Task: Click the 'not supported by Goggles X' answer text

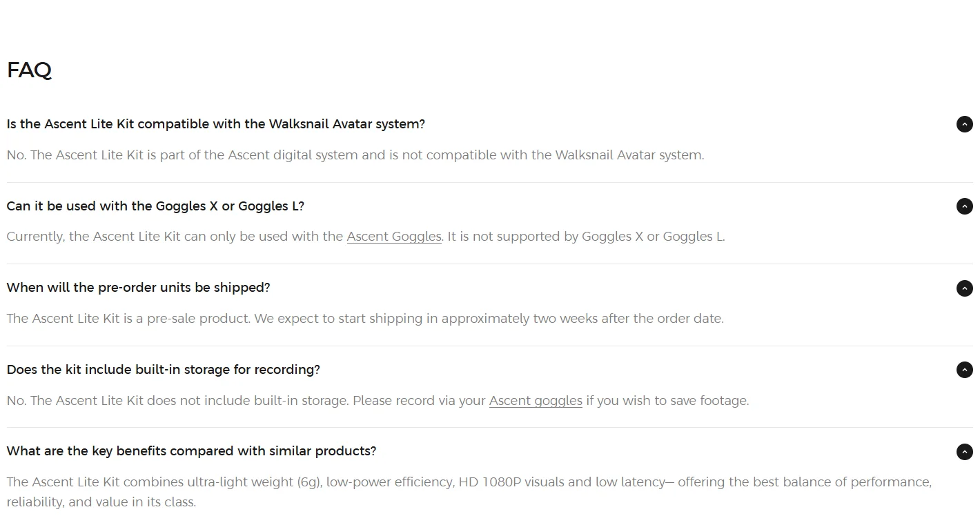Action: tap(586, 237)
